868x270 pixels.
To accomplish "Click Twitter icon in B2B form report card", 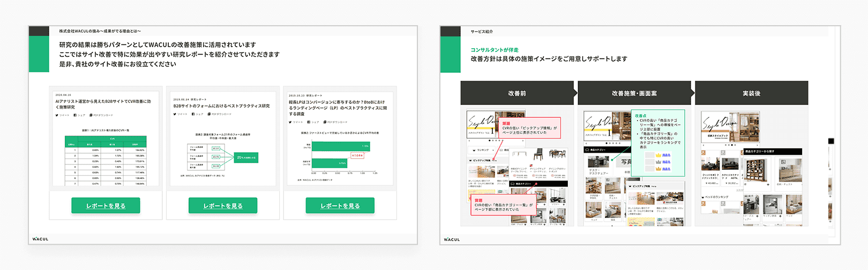I will pyautogui.click(x=175, y=114).
